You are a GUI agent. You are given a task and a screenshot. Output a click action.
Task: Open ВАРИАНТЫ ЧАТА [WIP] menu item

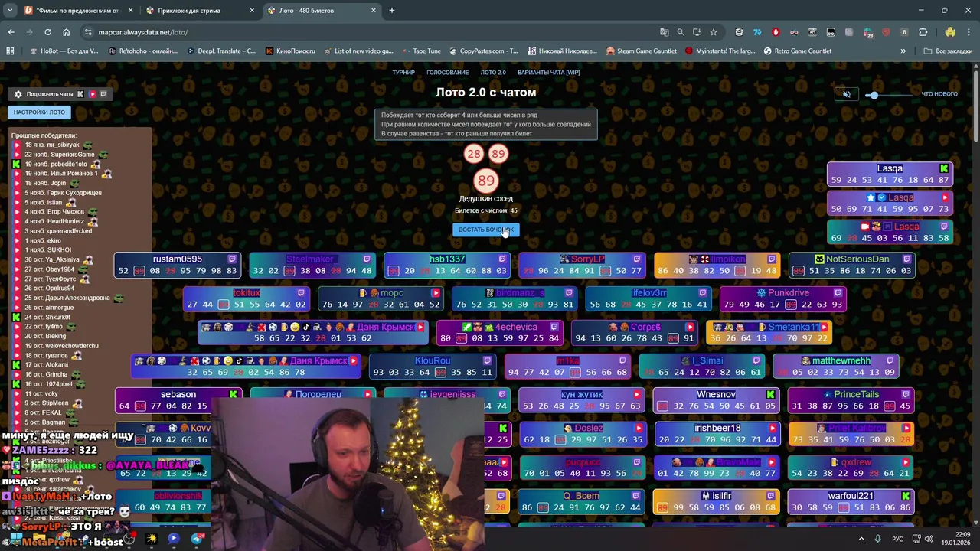[549, 73]
